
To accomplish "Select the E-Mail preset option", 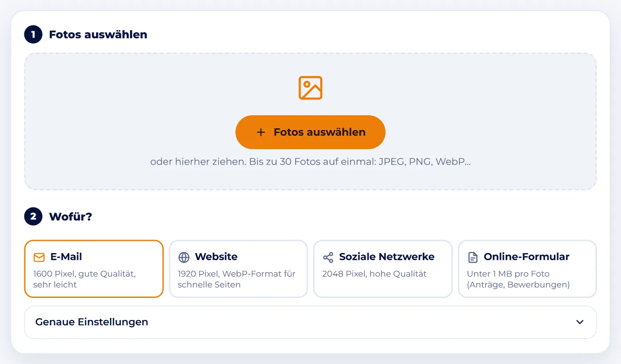I will 94,269.
